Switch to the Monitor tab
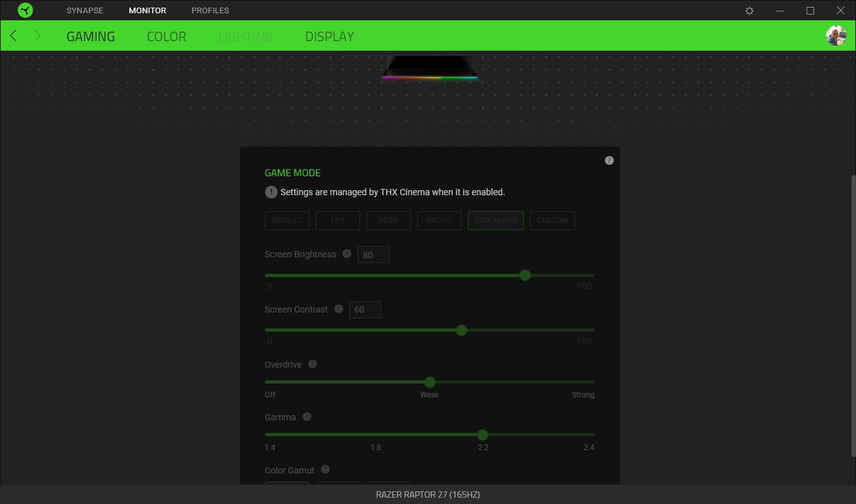 coord(147,11)
